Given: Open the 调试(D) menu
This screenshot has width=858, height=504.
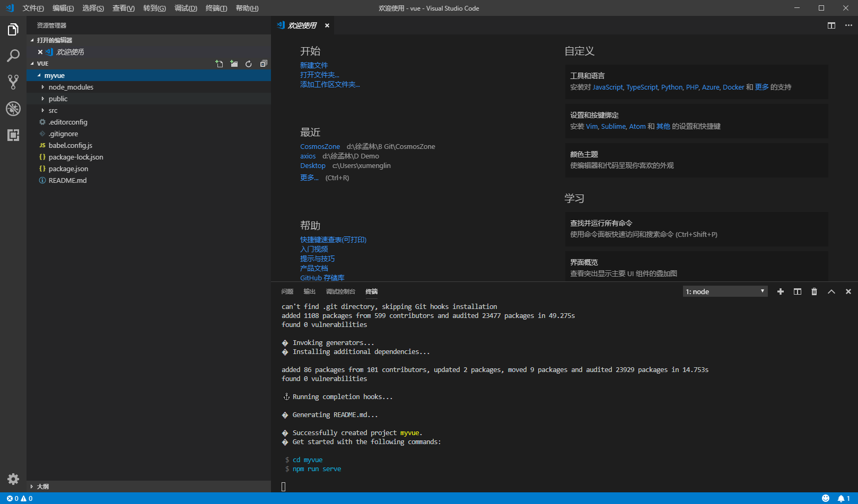Looking at the screenshot, I should [186, 8].
